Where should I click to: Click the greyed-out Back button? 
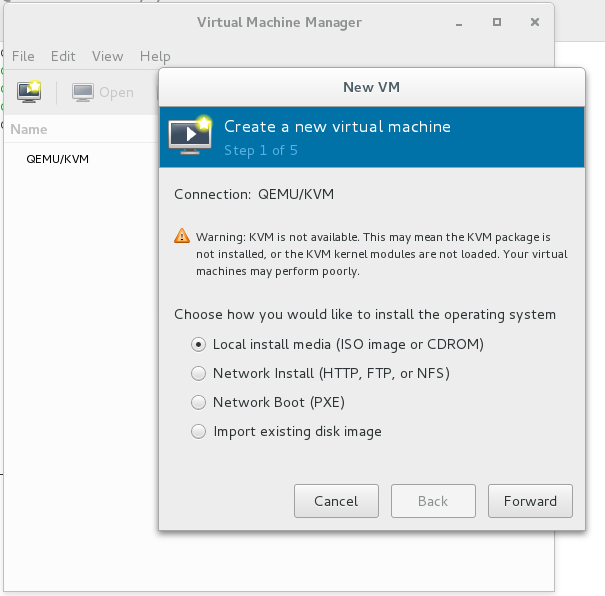click(433, 501)
